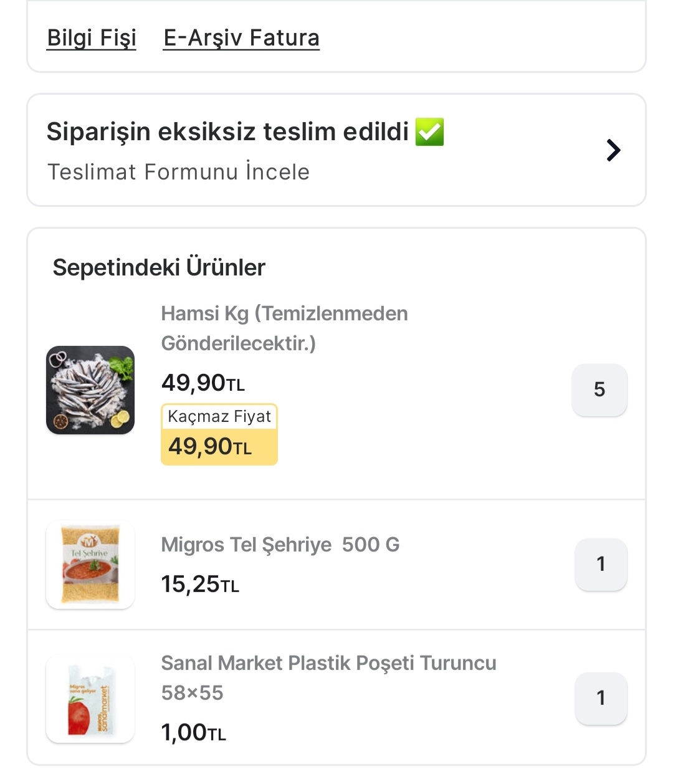Image resolution: width=673 pixels, height=784 pixels.
Task: Select the Hamsi Kg product title
Action: [284, 328]
